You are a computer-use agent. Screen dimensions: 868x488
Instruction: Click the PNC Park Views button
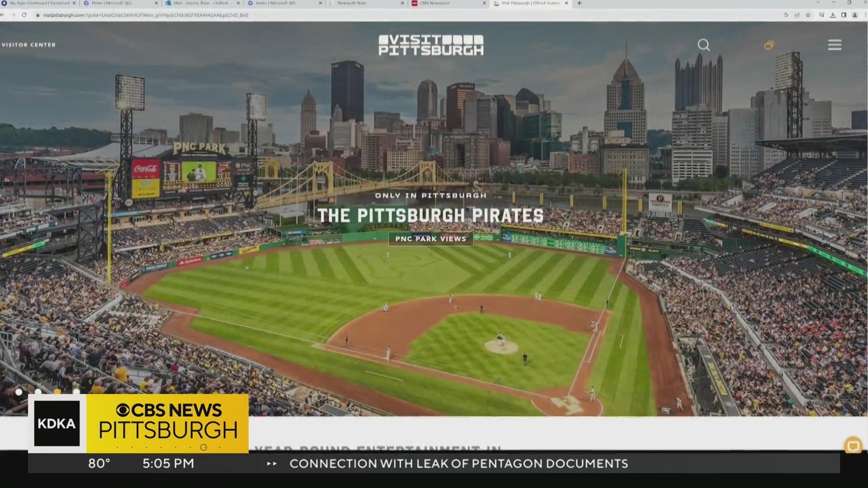(x=431, y=239)
